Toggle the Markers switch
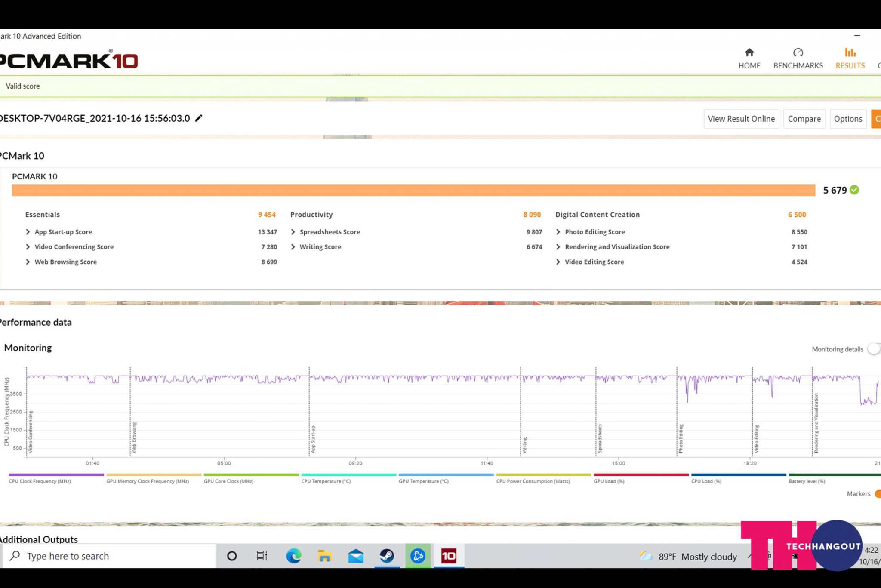881x588 pixels. [x=878, y=494]
